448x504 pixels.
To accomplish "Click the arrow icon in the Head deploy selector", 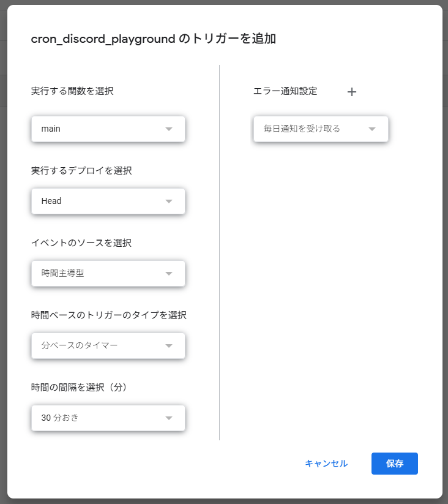I will click(169, 201).
